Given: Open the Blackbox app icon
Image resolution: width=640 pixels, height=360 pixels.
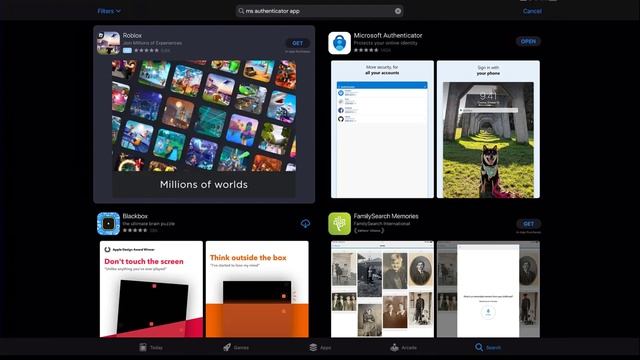Looking at the screenshot, I should pos(108,224).
